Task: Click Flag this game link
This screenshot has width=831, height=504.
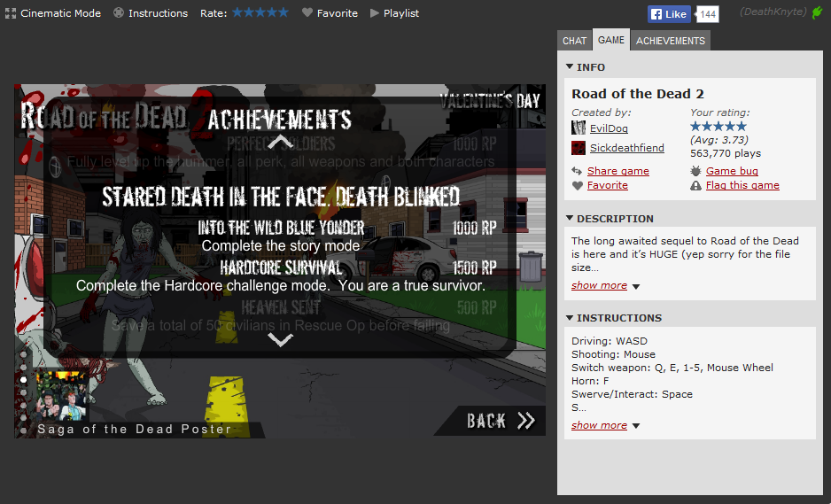Action: 742,185
